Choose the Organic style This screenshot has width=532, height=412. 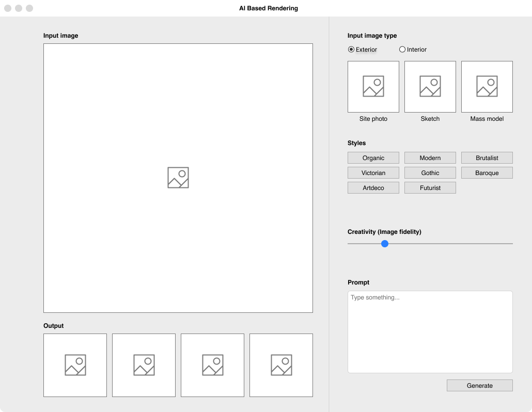pyautogui.click(x=373, y=158)
